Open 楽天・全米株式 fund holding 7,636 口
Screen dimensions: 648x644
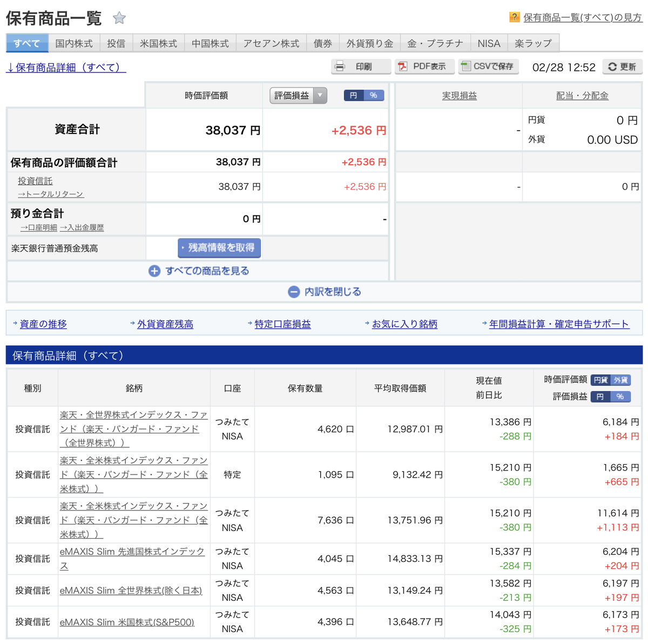(133, 520)
